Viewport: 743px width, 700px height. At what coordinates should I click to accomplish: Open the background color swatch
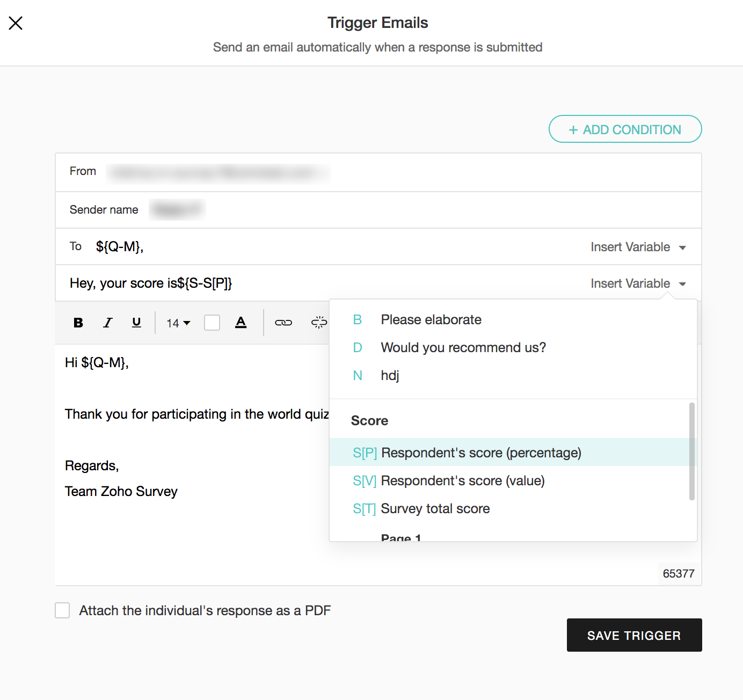[212, 323]
